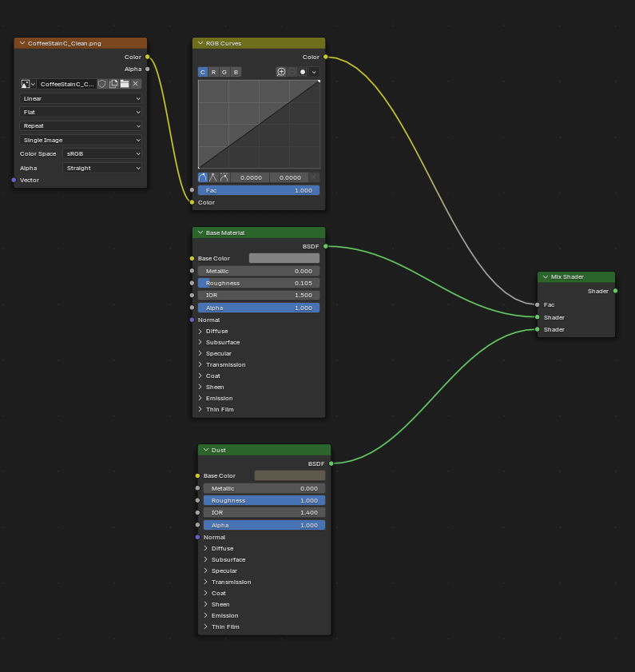The height and width of the screenshot is (672, 635).
Task: Click Dust Alpha slider
Action: pos(264,525)
